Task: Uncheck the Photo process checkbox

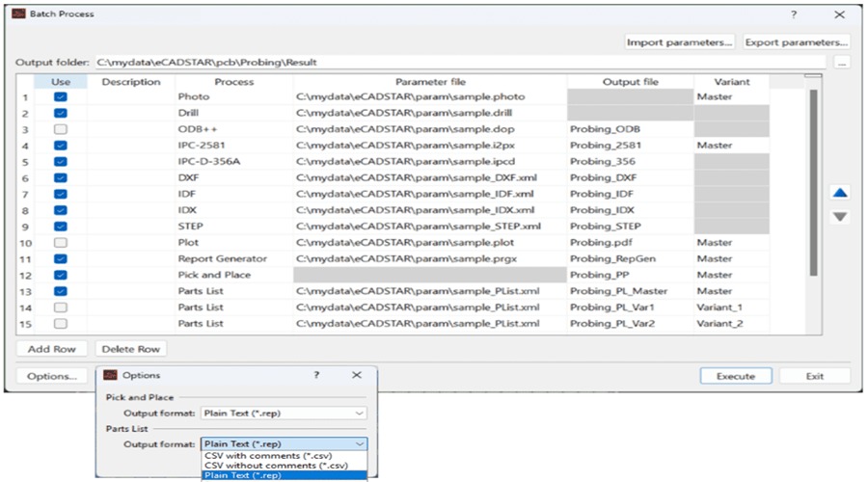Action: tap(61, 96)
